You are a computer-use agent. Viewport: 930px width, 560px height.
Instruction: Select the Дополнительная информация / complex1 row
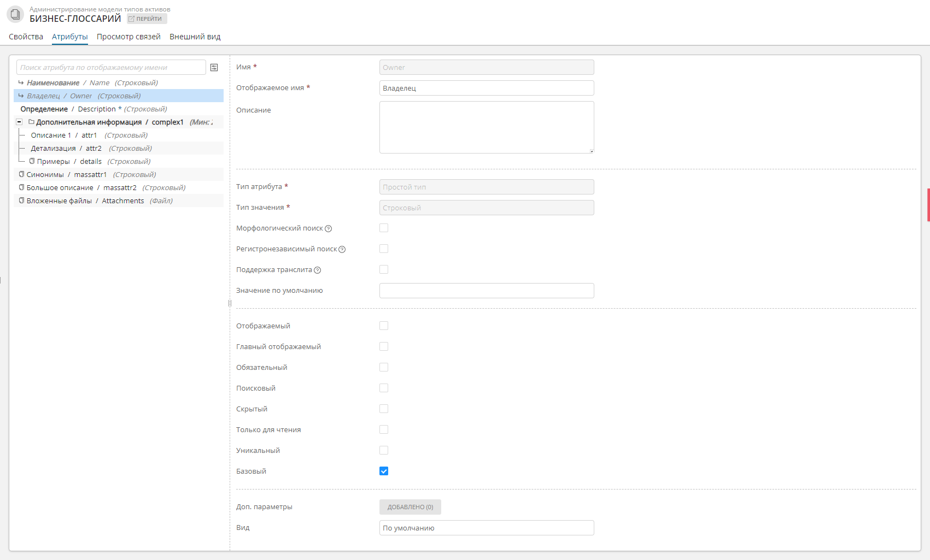[x=119, y=122]
